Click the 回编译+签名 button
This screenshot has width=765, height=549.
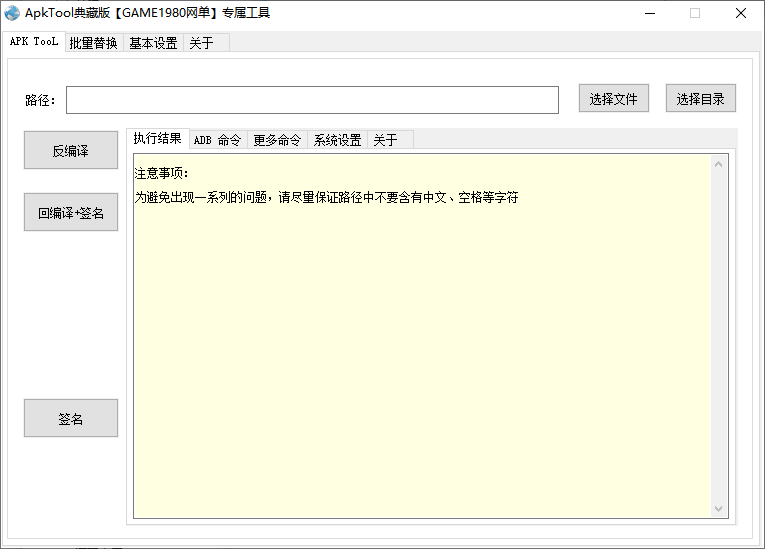point(71,213)
